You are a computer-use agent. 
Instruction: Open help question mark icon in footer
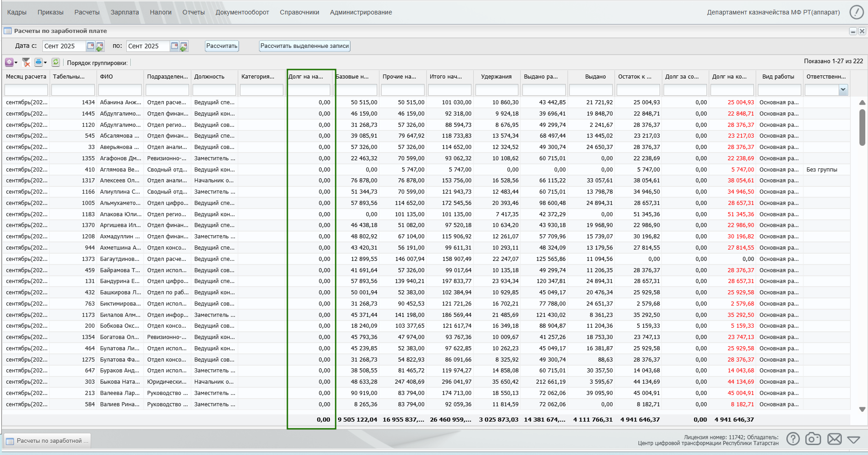pyautogui.click(x=793, y=439)
